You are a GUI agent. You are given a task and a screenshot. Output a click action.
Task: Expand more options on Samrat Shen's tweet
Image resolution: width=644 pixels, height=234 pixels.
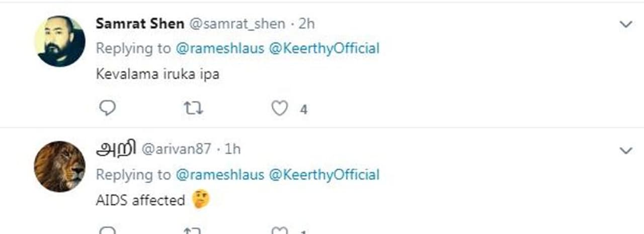click(x=625, y=24)
